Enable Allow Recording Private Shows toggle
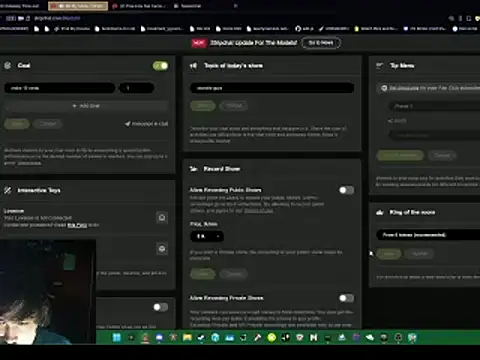 [x=346, y=298]
